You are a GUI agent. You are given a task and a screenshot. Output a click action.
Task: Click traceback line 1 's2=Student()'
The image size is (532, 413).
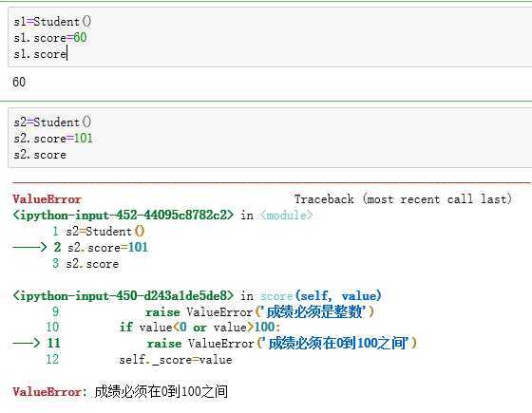[x=105, y=232]
